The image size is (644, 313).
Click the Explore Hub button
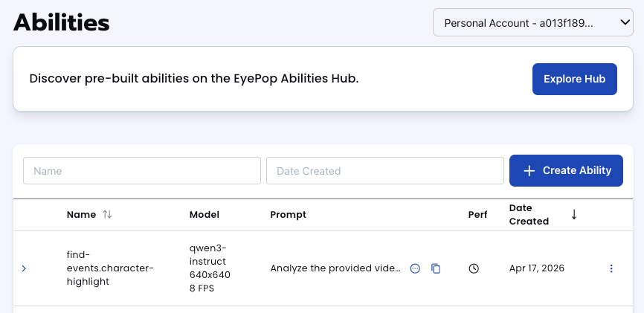click(x=574, y=79)
